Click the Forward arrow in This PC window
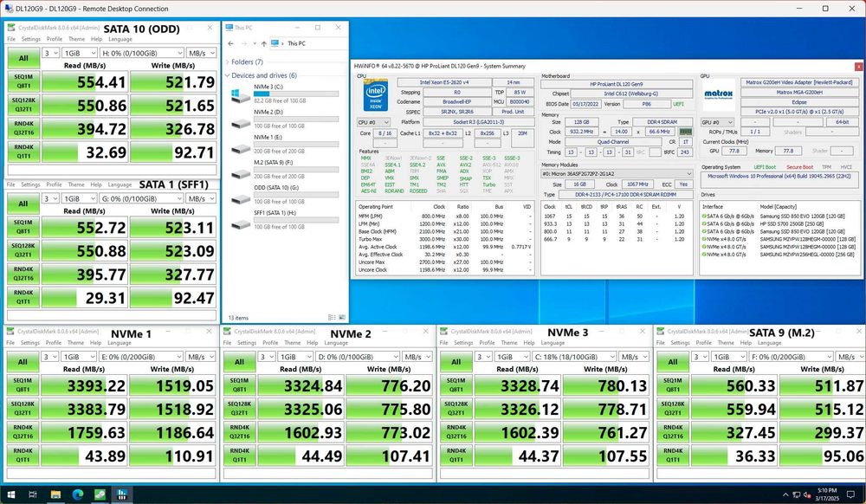 pos(243,43)
